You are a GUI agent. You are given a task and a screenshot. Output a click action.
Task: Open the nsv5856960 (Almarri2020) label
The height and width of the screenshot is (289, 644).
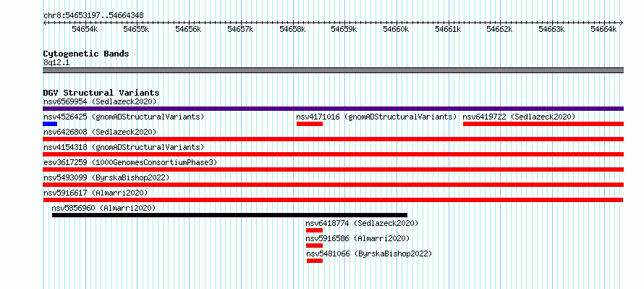[x=104, y=208]
